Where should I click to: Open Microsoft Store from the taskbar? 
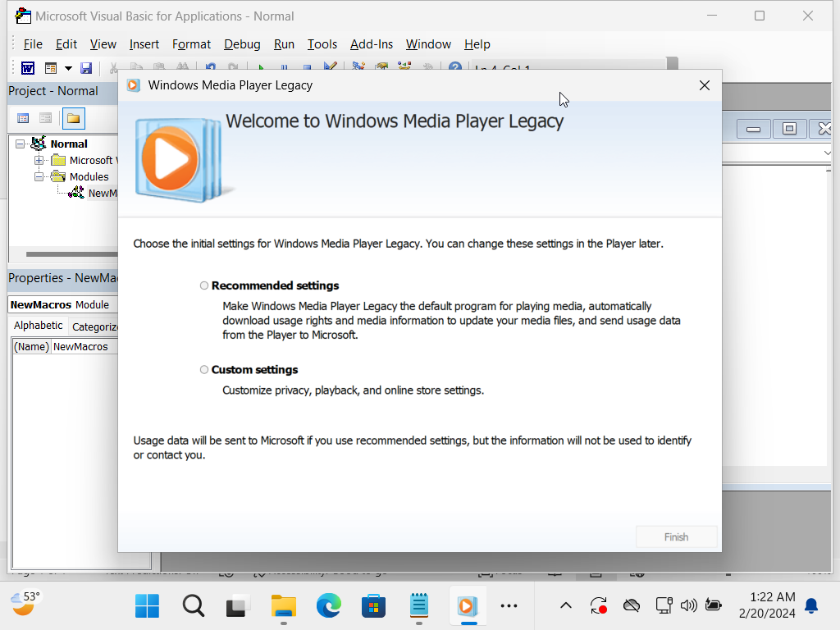(x=373, y=606)
